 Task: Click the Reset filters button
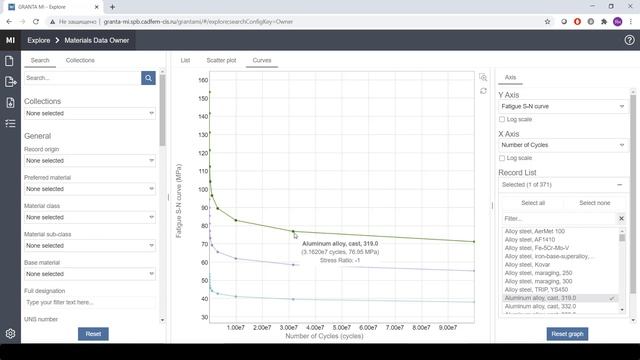93,334
